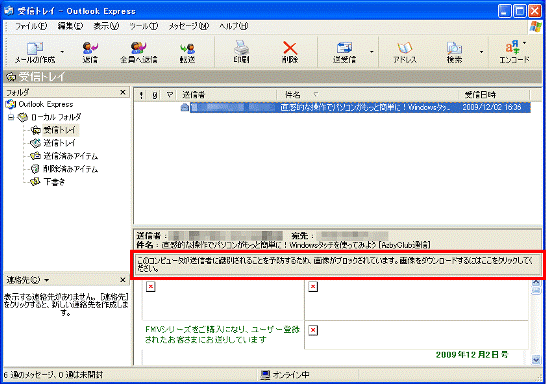
Task: Sort by the priority (!) column header
Action: coord(141,95)
